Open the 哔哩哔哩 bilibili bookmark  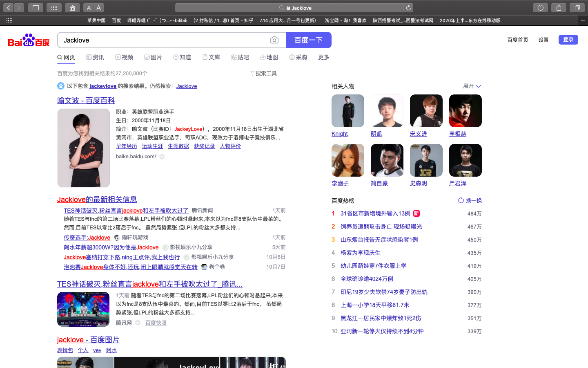(157, 20)
